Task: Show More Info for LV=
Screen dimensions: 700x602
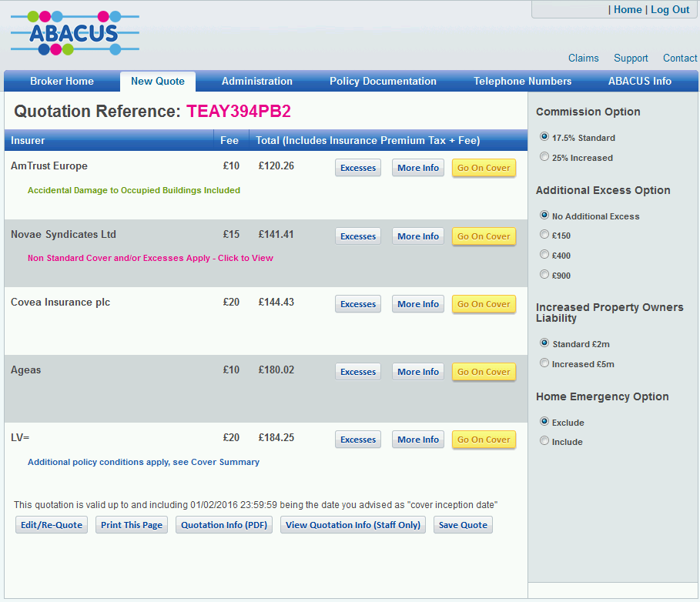Action: 418,440
